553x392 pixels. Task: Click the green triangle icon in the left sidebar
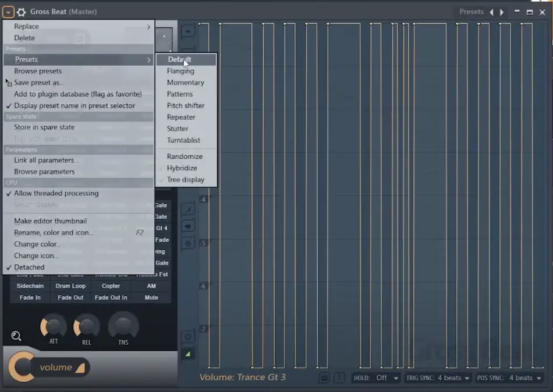click(187, 353)
